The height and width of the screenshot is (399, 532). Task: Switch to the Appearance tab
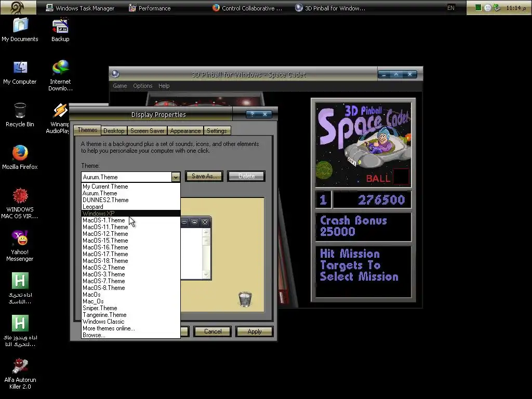185,131
